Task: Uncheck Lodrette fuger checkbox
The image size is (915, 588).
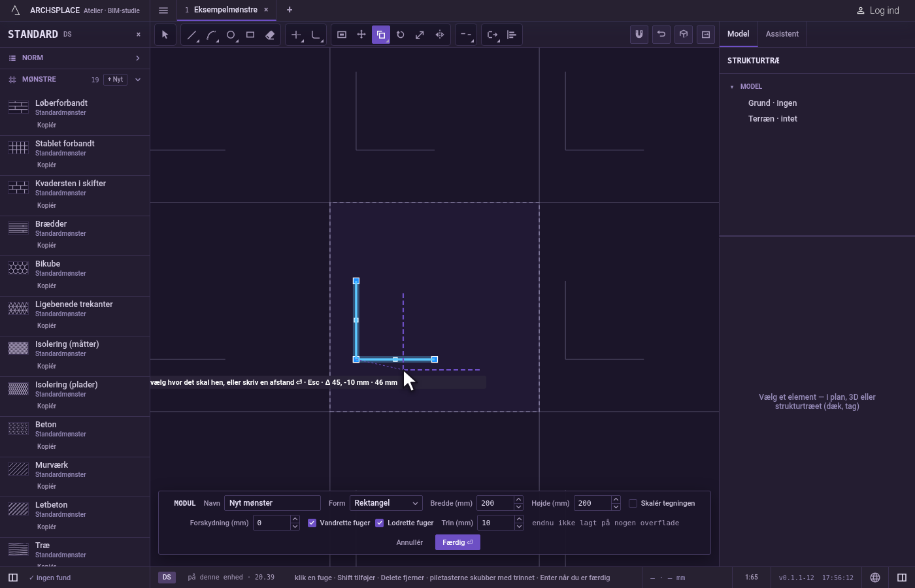Action: 379,523
